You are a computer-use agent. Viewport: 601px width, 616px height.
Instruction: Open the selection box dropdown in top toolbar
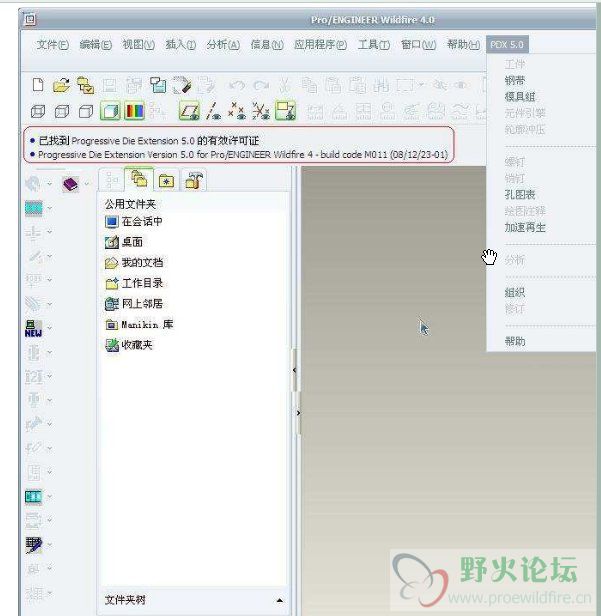421,84
